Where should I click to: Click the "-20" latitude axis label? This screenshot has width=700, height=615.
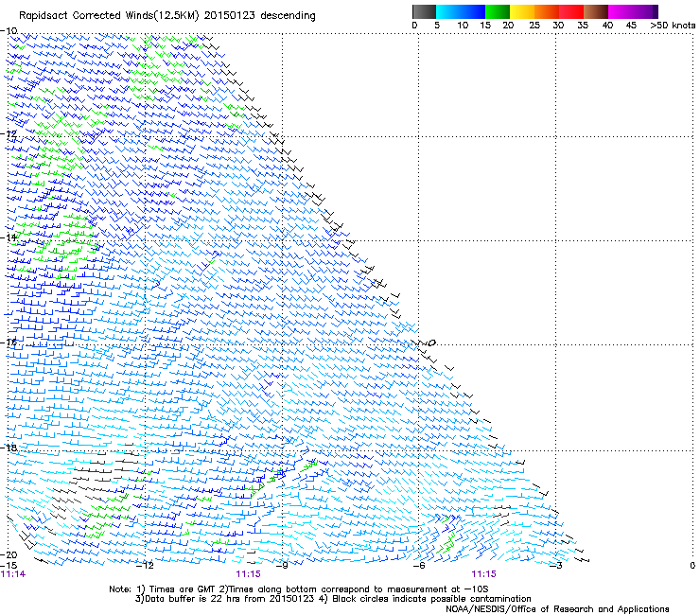click(x=9, y=554)
